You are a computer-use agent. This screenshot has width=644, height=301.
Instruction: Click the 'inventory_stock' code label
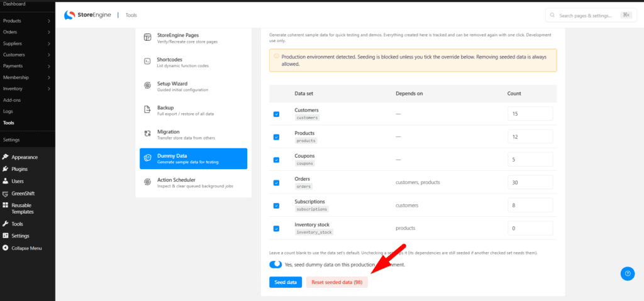tap(314, 232)
